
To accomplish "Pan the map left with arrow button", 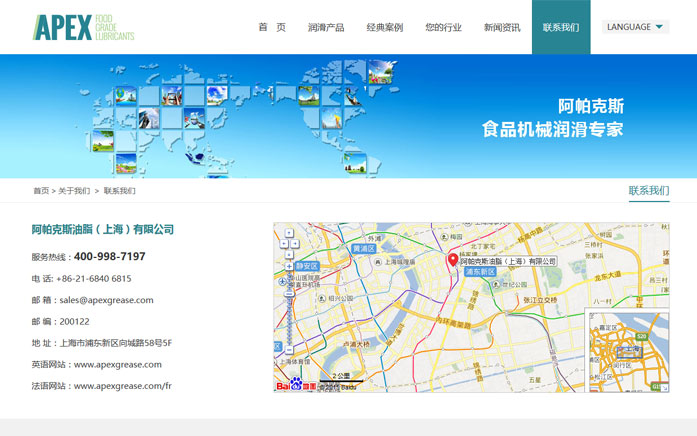I will [284, 243].
